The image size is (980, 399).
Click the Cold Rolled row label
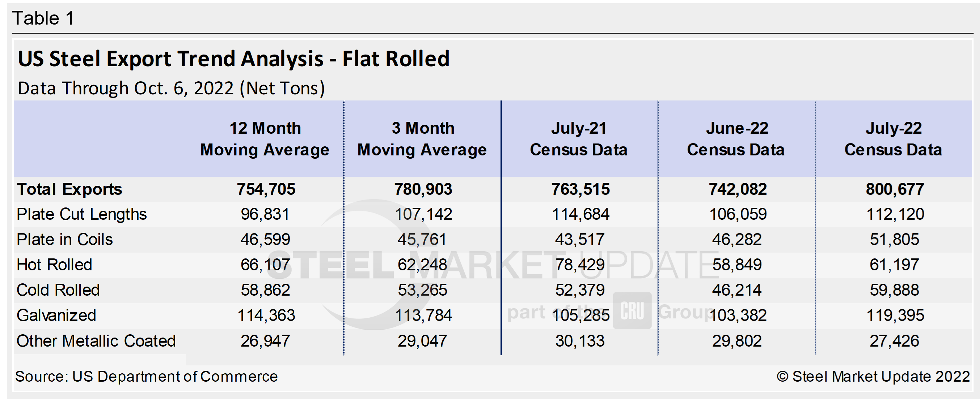[58, 290]
